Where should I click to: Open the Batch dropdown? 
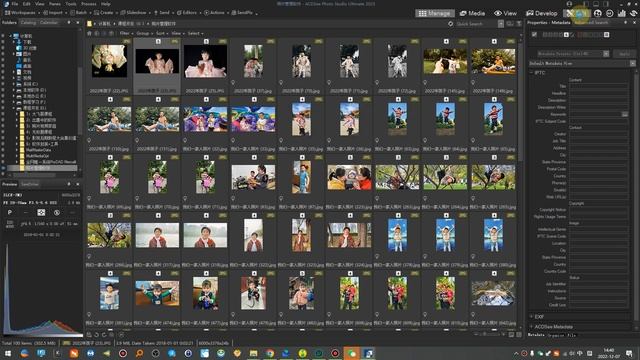[x=81, y=13]
